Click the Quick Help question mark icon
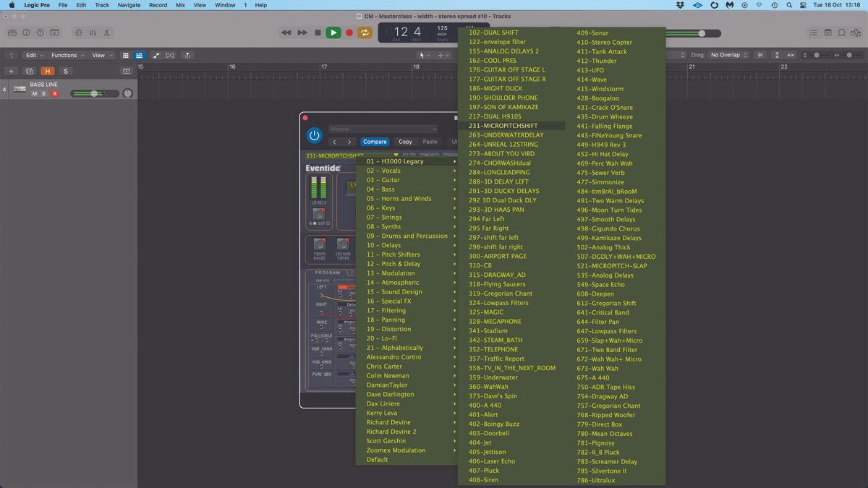 pyautogui.click(x=41, y=33)
